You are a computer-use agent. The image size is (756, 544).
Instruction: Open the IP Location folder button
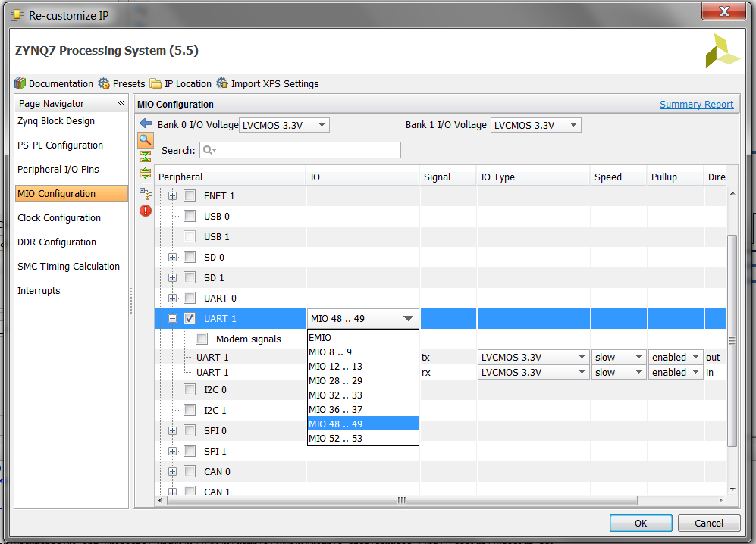(x=180, y=84)
